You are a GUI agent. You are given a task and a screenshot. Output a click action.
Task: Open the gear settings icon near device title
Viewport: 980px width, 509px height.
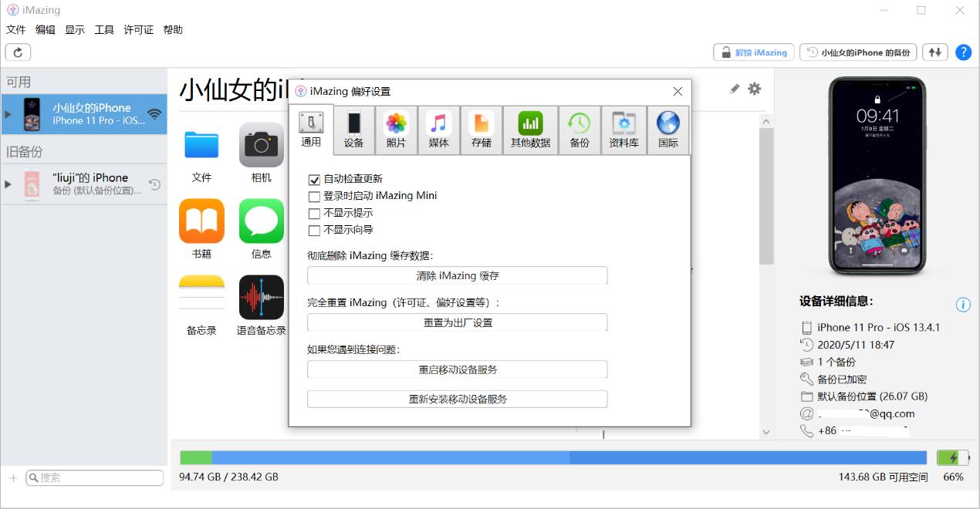click(x=754, y=89)
